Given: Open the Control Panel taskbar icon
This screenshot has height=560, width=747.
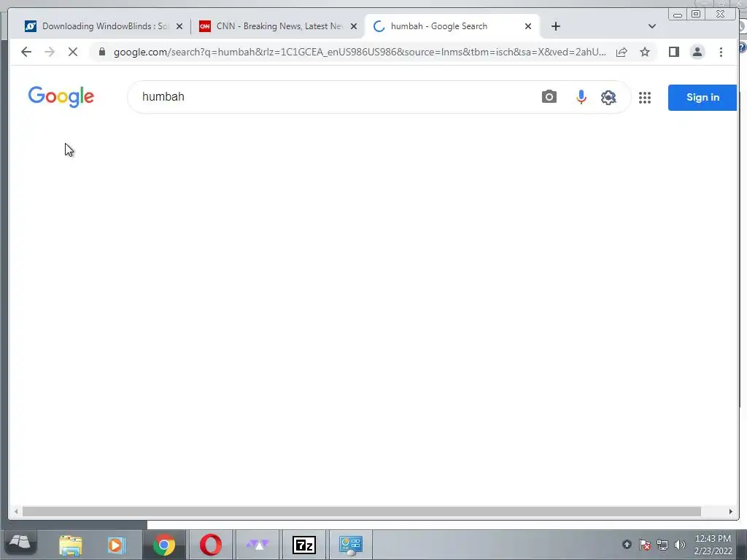Looking at the screenshot, I should 351,545.
